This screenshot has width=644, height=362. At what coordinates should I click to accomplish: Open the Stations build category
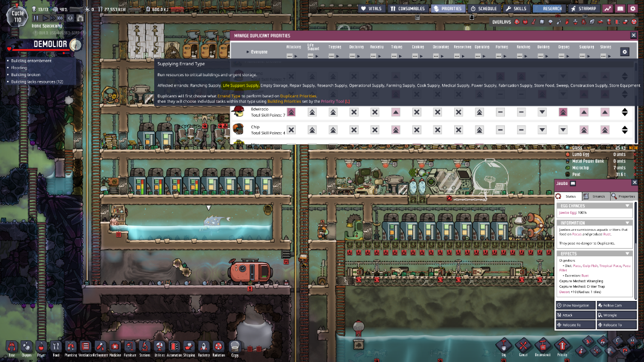coord(145,347)
